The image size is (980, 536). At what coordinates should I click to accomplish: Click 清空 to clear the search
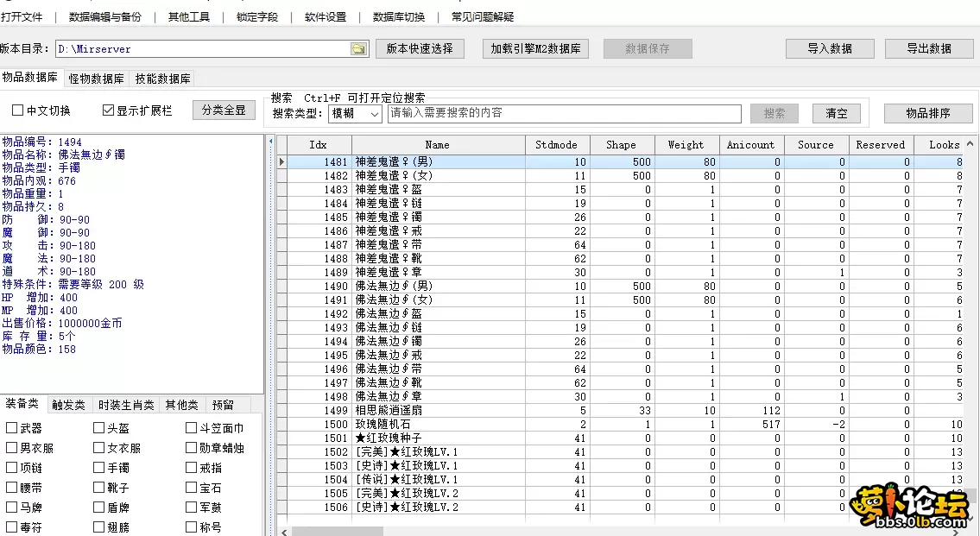point(837,113)
